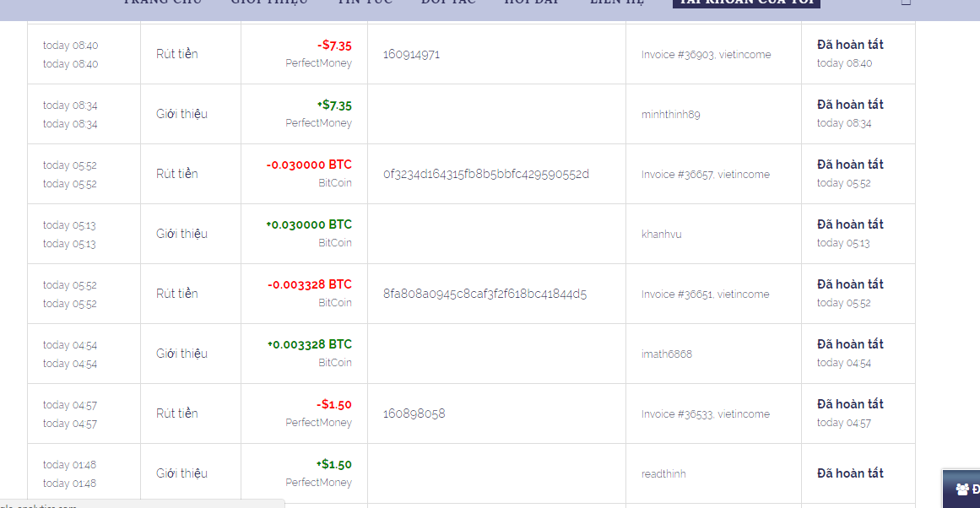This screenshot has width=980, height=508.
Task: Click Rút tiền in the -$1.50 row
Action: click(177, 413)
